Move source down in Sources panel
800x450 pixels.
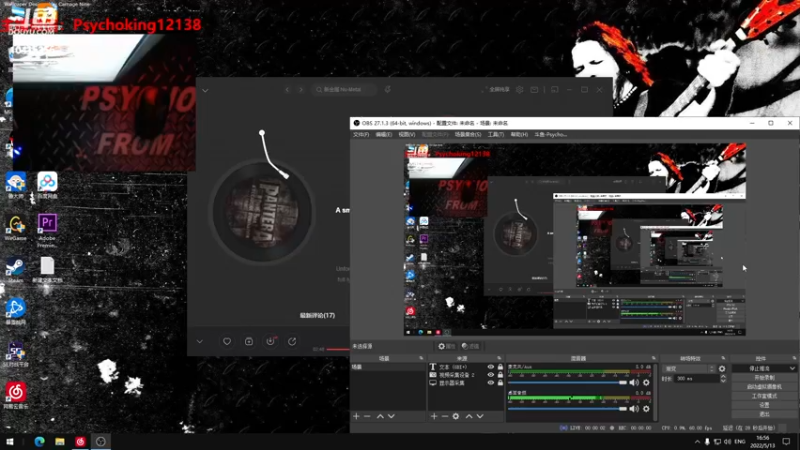[480, 416]
